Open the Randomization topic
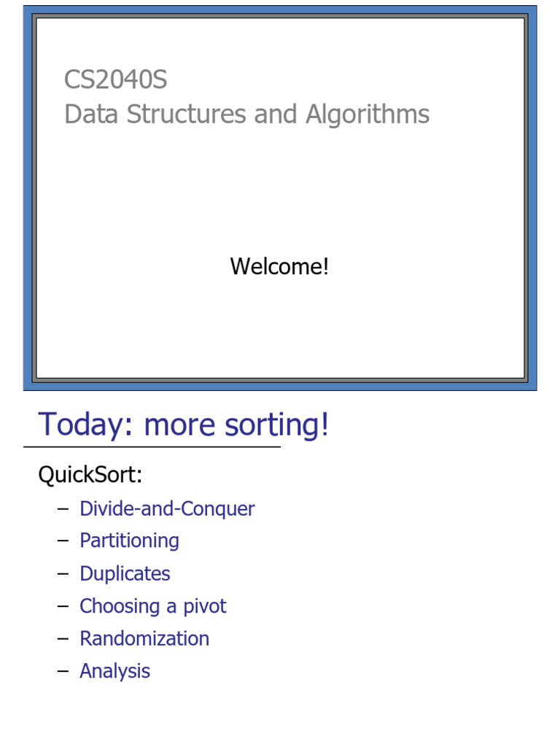The image size is (560, 747). [x=144, y=638]
